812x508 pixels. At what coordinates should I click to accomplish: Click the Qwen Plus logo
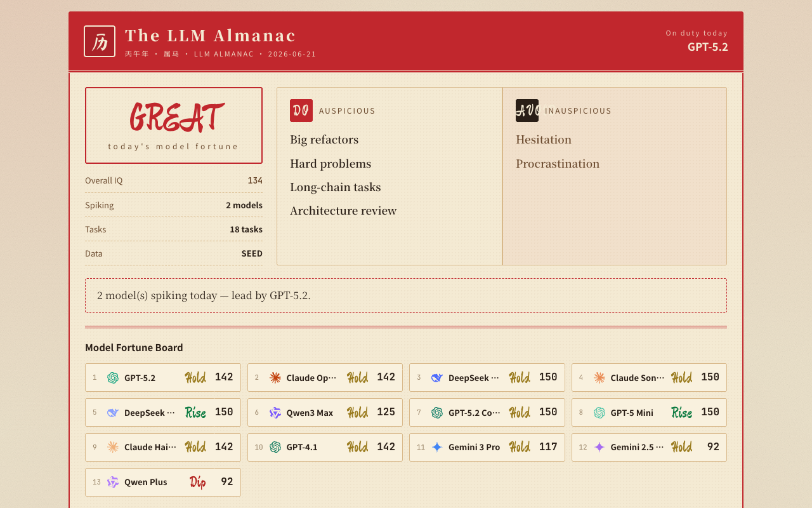pos(113,482)
